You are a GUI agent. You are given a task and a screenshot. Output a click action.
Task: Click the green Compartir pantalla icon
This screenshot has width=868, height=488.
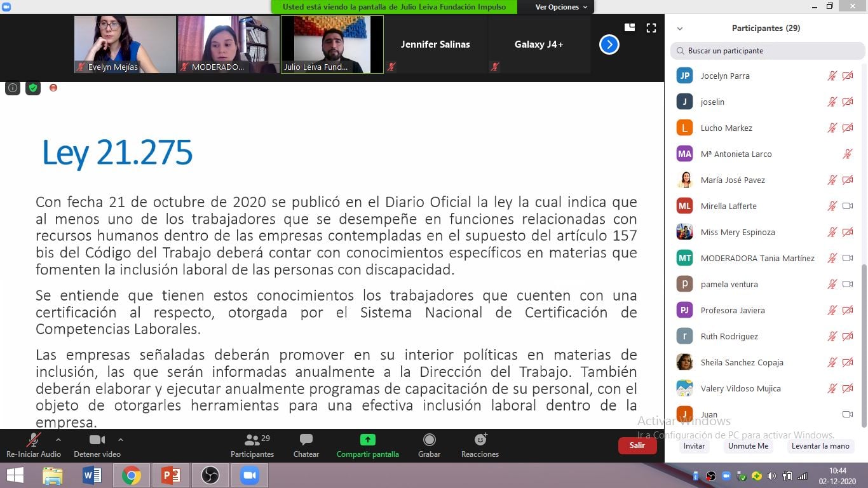(x=367, y=440)
